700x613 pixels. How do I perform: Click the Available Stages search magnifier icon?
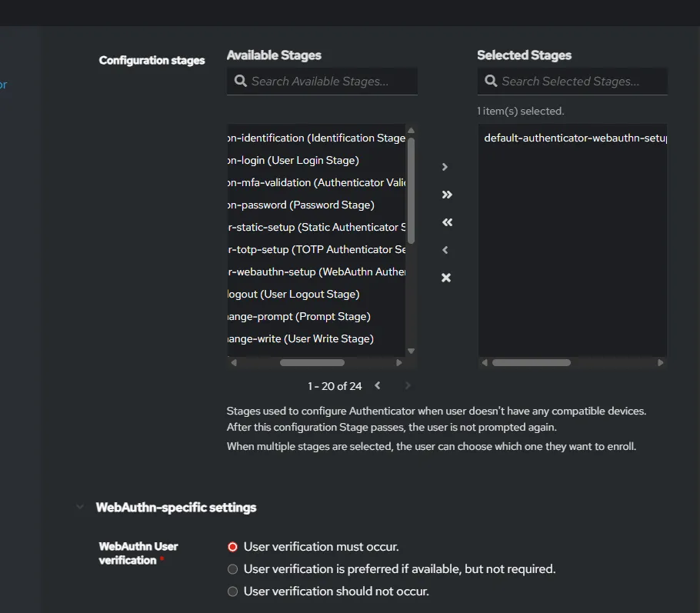click(240, 81)
